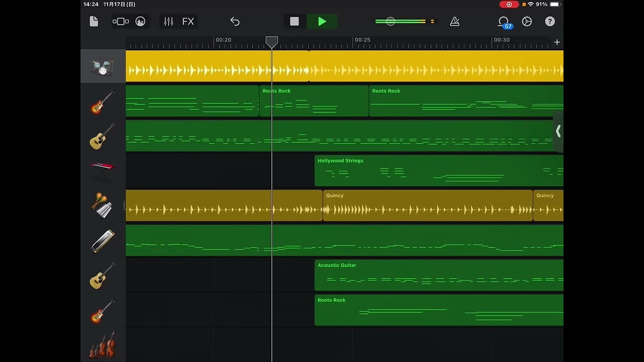Open song sections with the plus button
This screenshot has height=362, width=644.
[556, 42]
